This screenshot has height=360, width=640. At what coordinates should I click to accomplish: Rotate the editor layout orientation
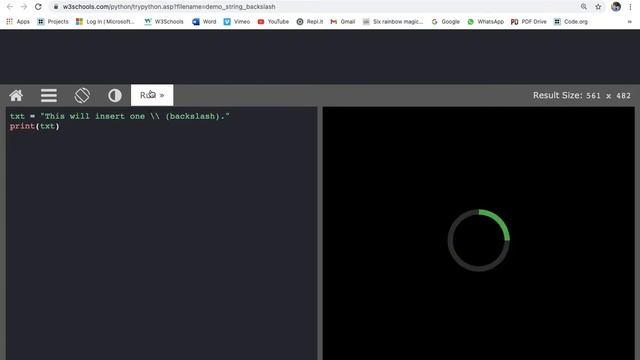point(82,96)
